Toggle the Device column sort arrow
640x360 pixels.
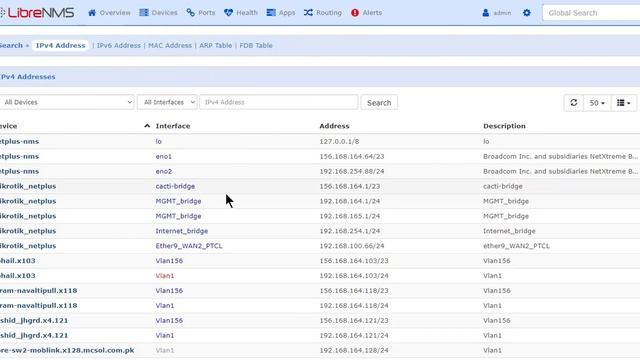click(147, 126)
